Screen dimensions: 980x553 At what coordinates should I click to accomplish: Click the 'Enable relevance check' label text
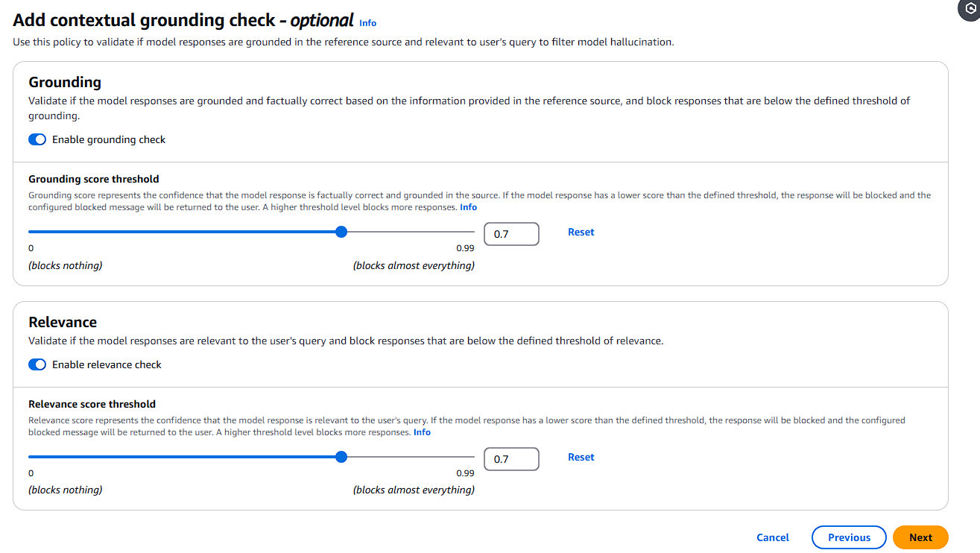point(107,364)
